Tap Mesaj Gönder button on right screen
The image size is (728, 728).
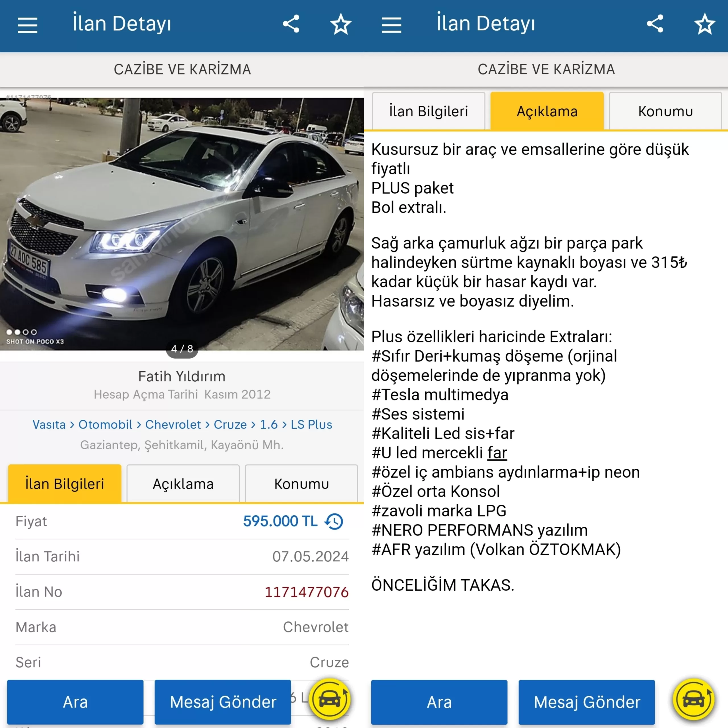point(587,702)
